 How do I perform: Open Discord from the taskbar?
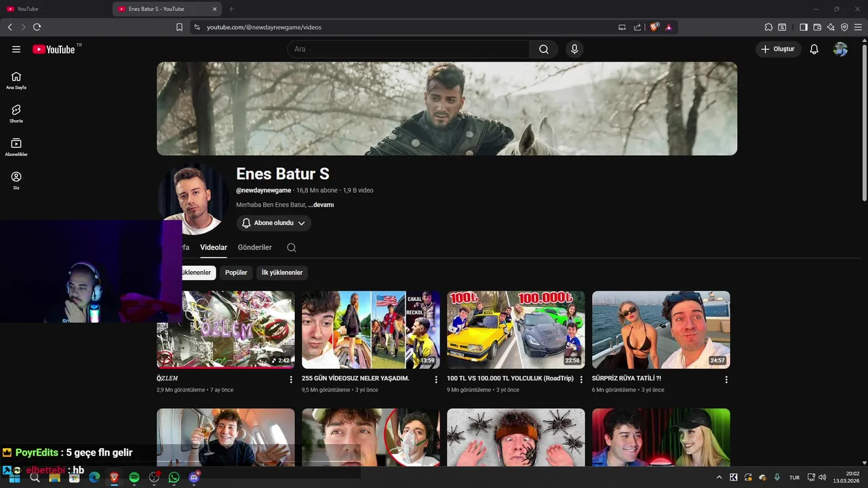pyautogui.click(x=195, y=477)
